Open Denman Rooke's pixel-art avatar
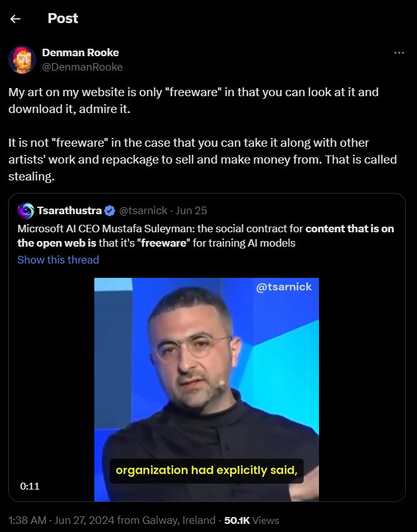 tap(22, 60)
